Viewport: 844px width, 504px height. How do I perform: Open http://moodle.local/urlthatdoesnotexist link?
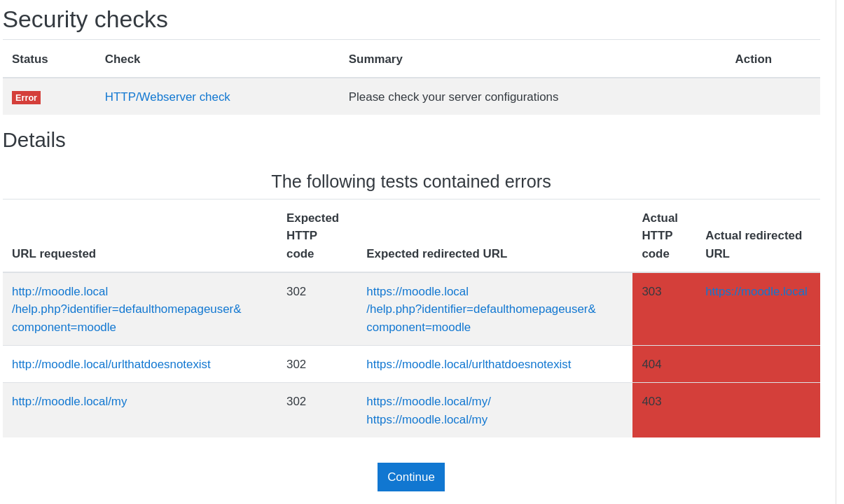click(x=111, y=364)
